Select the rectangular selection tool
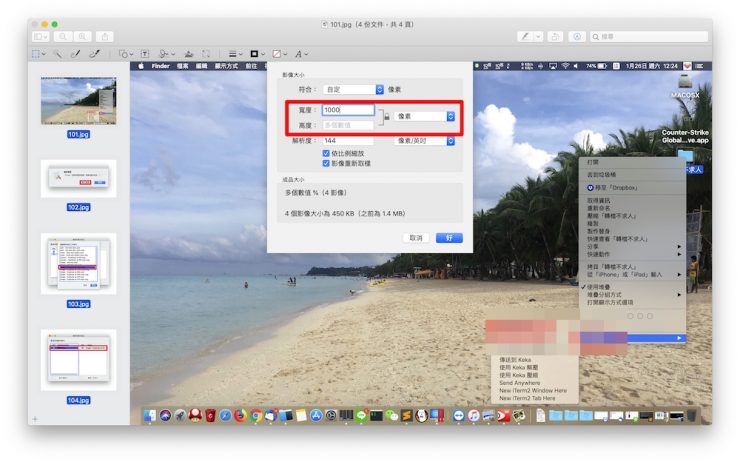 [37, 54]
